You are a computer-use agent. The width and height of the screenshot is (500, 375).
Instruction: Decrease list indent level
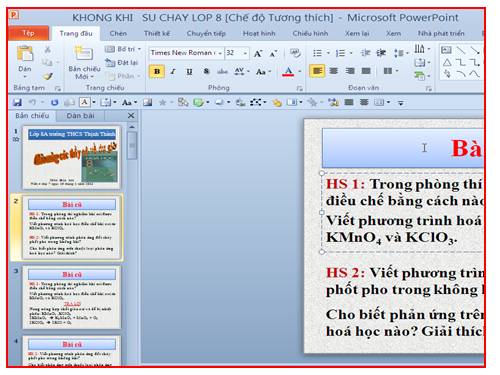pos(366,53)
